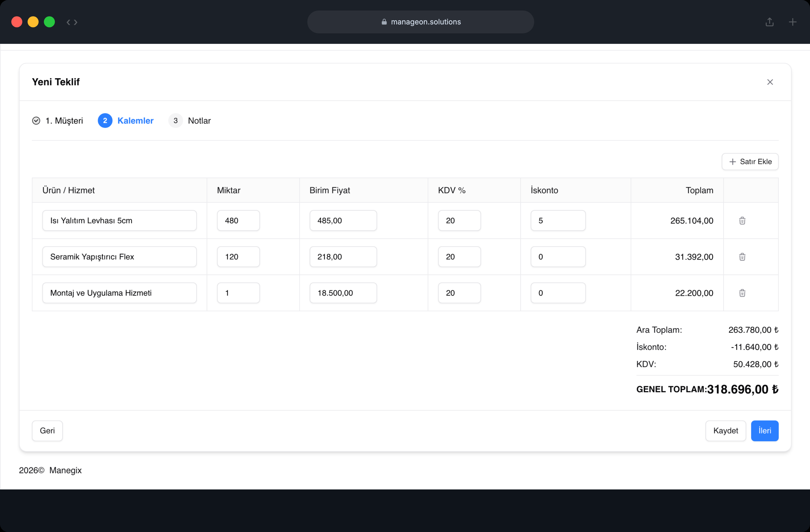This screenshot has height=532, width=810.
Task: Click the Geri button
Action: (47, 431)
